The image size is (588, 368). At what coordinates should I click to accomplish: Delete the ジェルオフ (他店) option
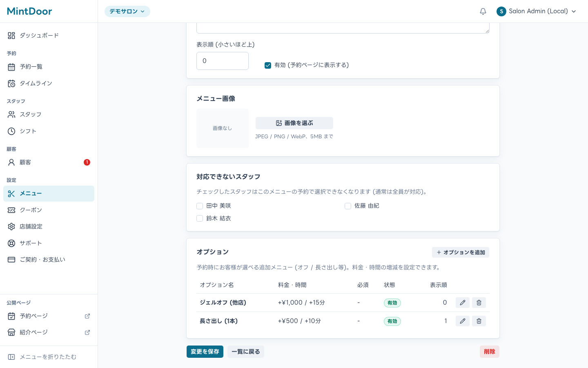coord(479,303)
